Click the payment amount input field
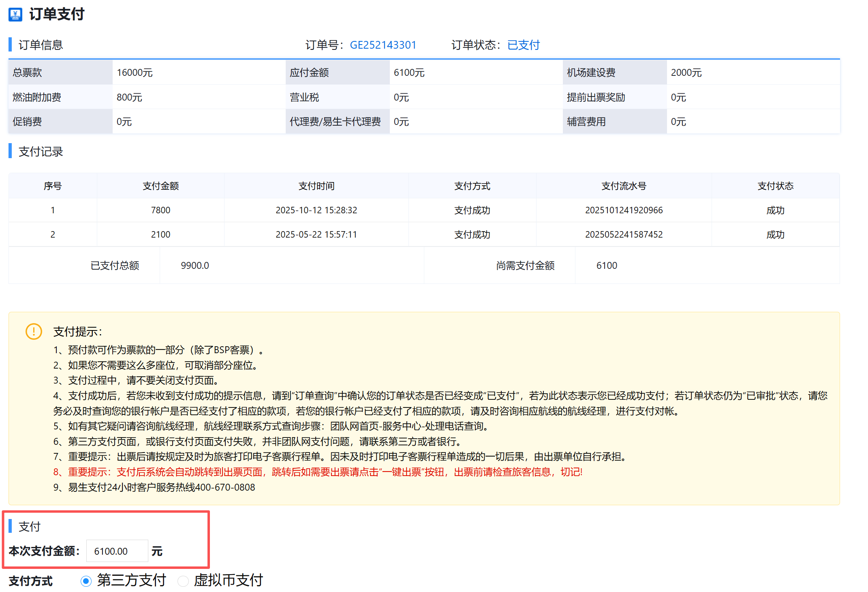 click(x=117, y=551)
